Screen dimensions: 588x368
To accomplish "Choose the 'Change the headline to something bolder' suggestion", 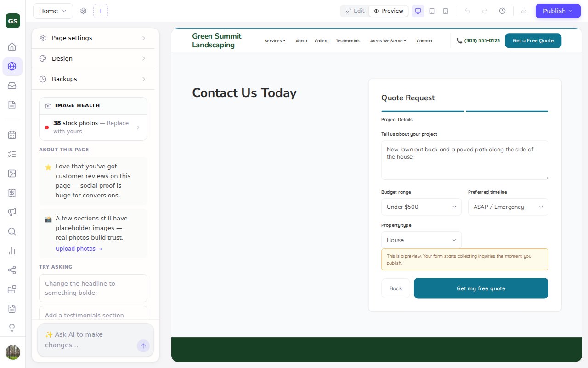I will coord(93,288).
